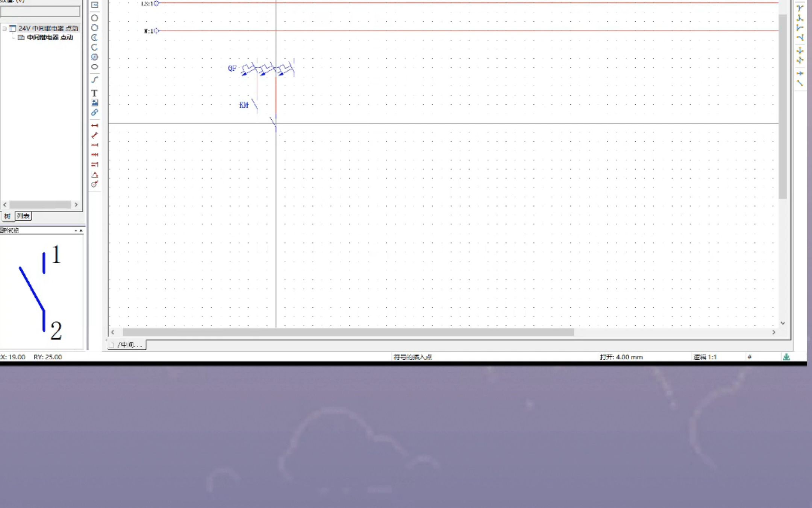This screenshot has width=812, height=508.
Task: Click the diagonal break-point connection icon
Action: (x=800, y=83)
